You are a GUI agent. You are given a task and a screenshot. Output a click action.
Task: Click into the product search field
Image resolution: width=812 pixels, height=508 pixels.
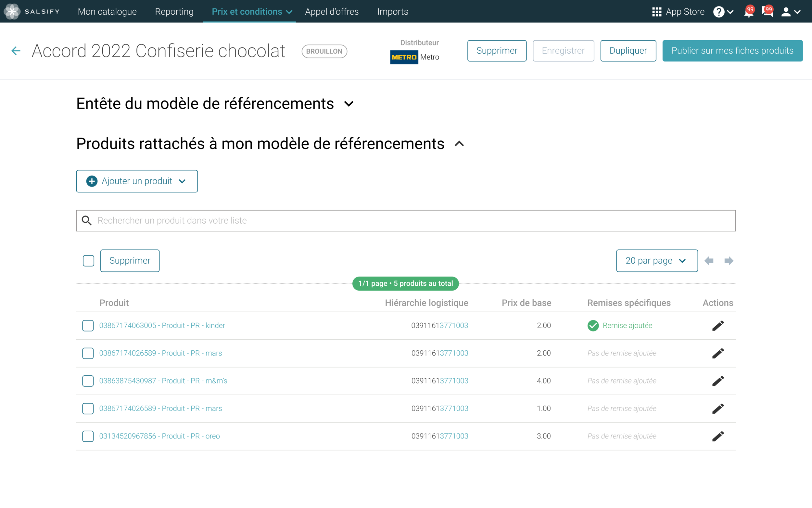coord(406,220)
